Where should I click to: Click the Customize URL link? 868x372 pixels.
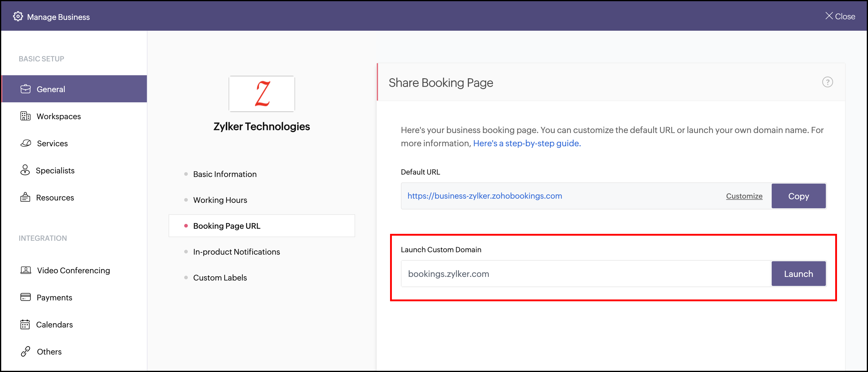tap(744, 196)
